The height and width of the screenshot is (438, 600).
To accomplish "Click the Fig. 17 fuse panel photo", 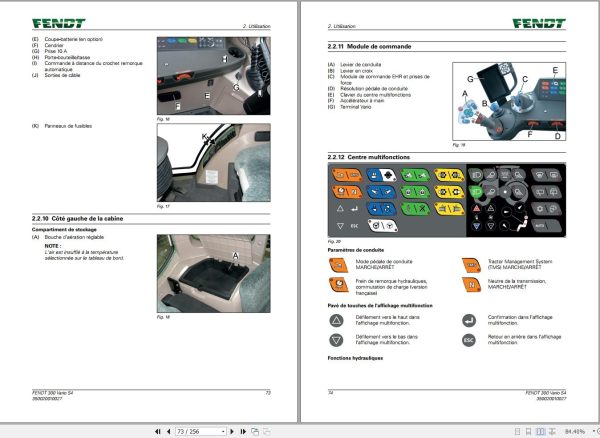I will [214, 163].
